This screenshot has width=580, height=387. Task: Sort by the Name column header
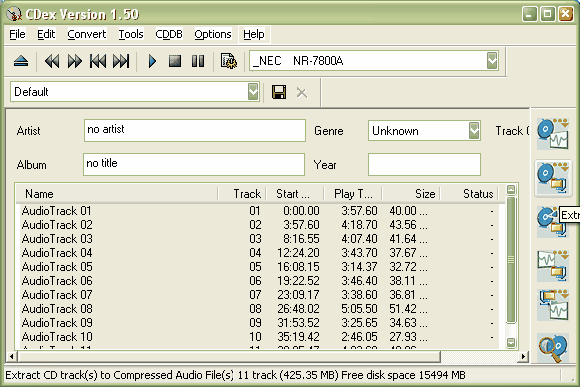click(117, 194)
